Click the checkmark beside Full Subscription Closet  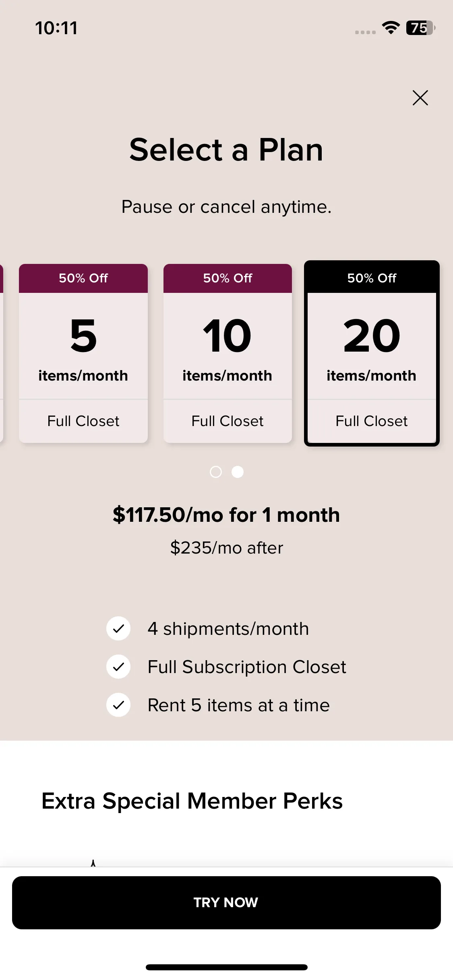pos(118,667)
